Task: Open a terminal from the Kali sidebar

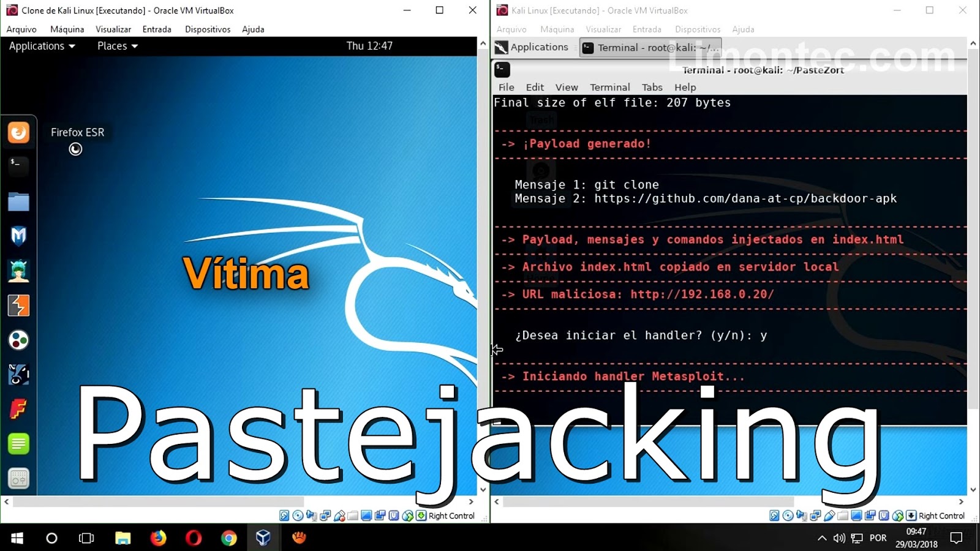Action: coord(18,166)
